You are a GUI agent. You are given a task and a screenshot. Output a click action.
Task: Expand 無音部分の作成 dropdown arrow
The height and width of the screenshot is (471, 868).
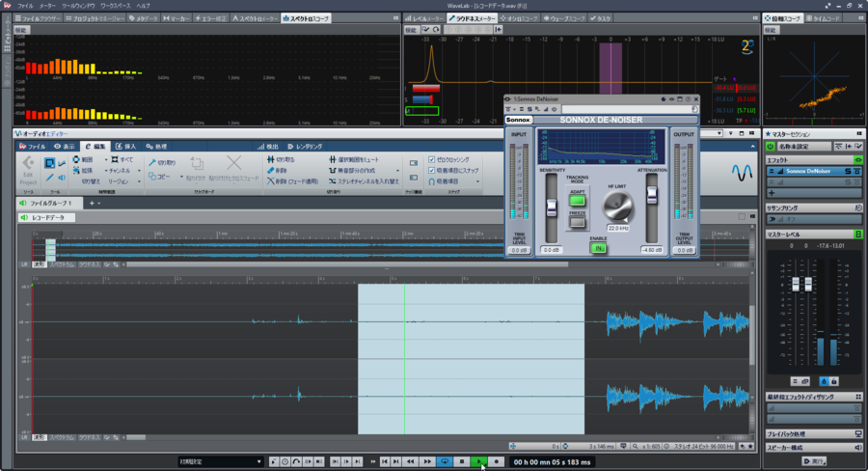(x=397, y=171)
